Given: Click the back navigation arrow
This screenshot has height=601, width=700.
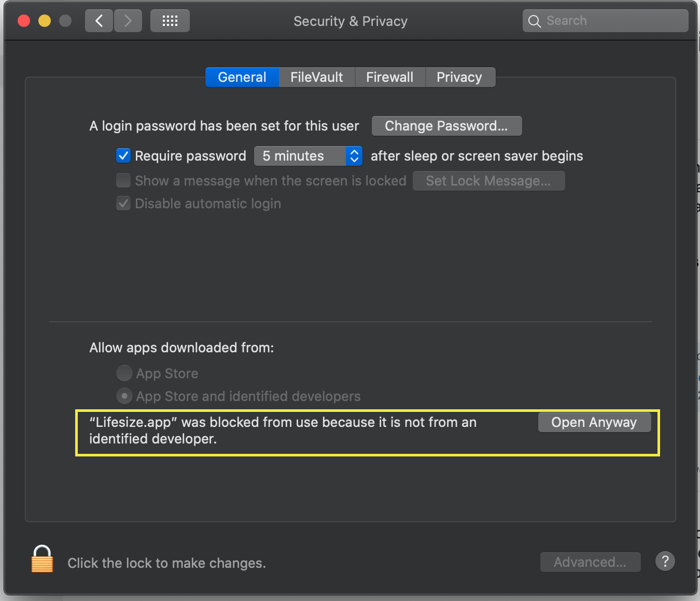Looking at the screenshot, I should [99, 21].
